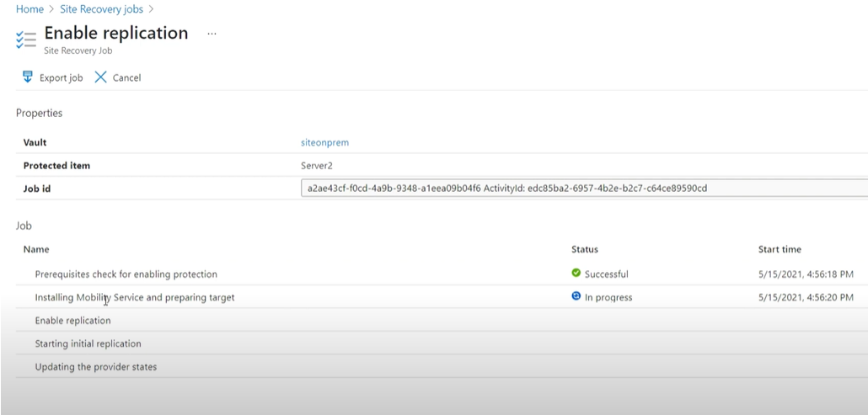
Task: Click the green Successful status icon
Action: pyautogui.click(x=576, y=273)
